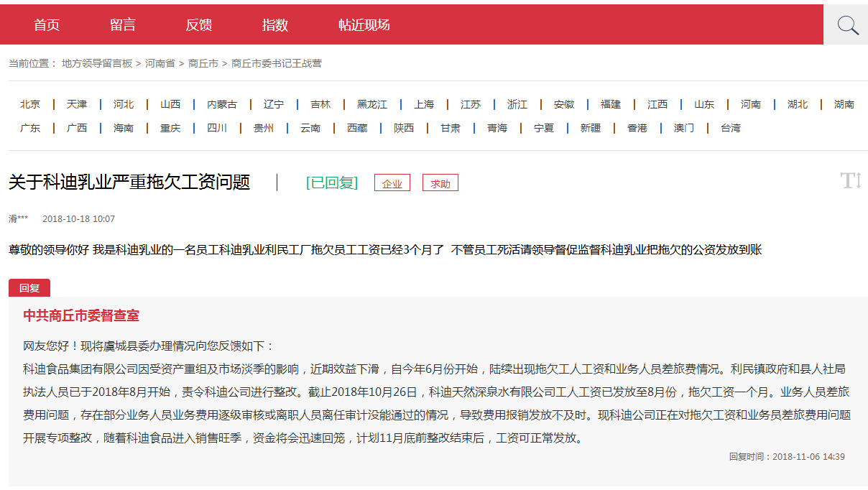Click the 商丘市 breadcrumb link

[x=203, y=63]
